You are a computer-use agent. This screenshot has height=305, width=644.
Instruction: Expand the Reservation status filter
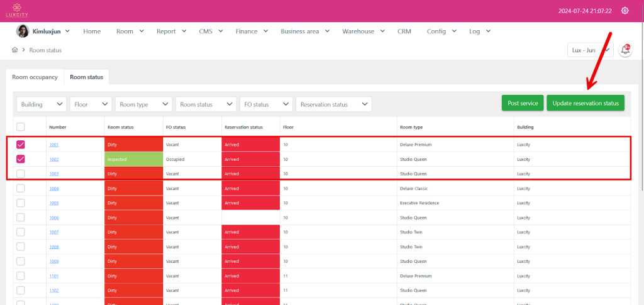(x=333, y=104)
